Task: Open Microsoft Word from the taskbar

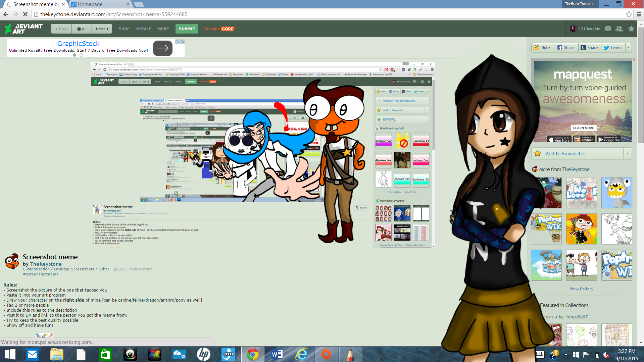Action: 277,354
